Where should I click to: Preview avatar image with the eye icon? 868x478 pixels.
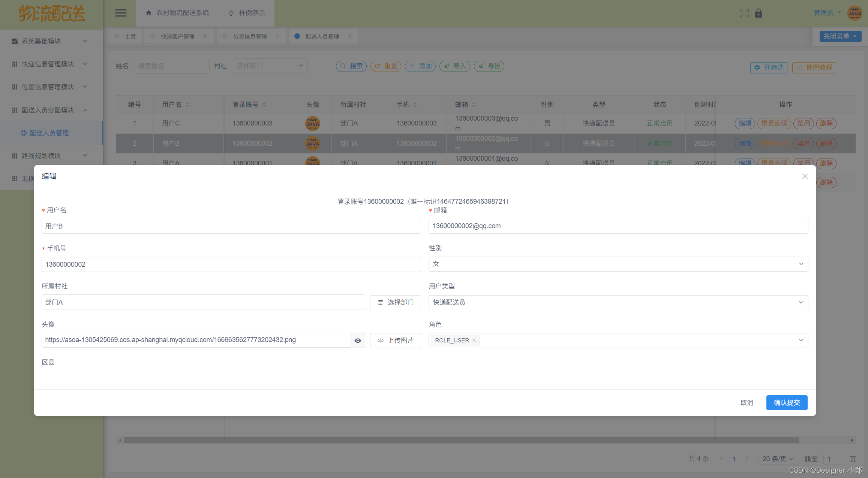tap(358, 341)
